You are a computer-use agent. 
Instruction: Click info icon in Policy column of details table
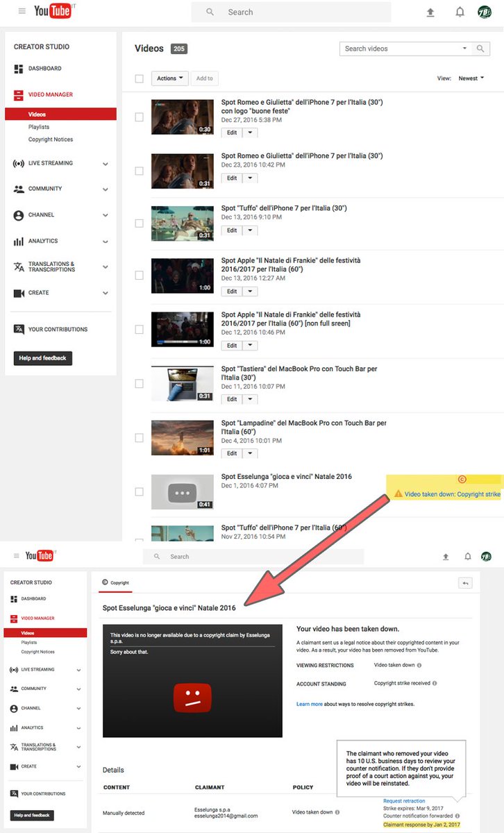tap(337, 812)
